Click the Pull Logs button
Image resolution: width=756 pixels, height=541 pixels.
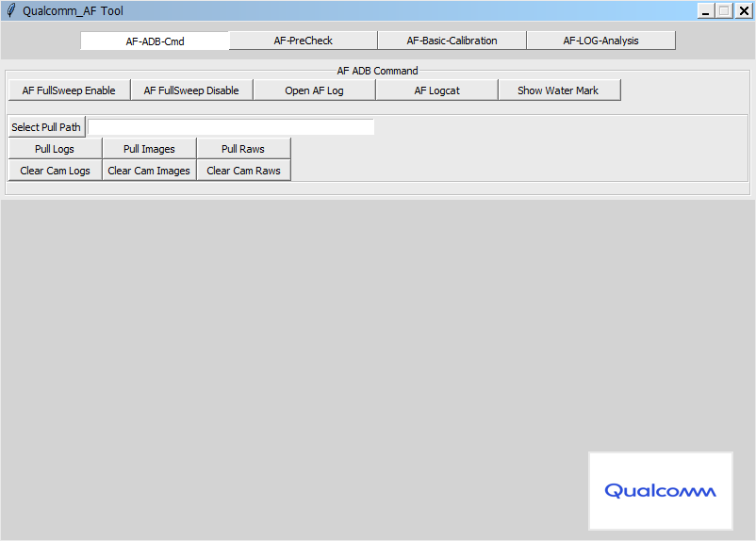(x=55, y=149)
